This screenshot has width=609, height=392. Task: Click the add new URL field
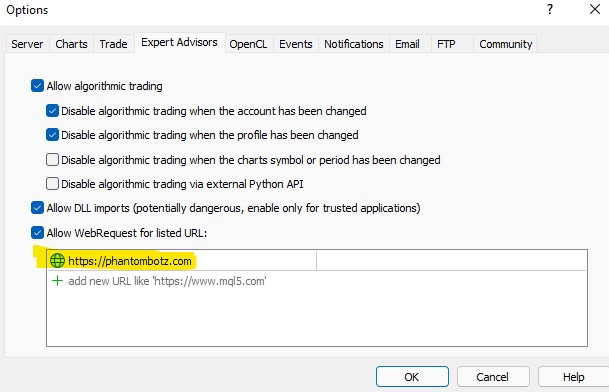pos(317,281)
